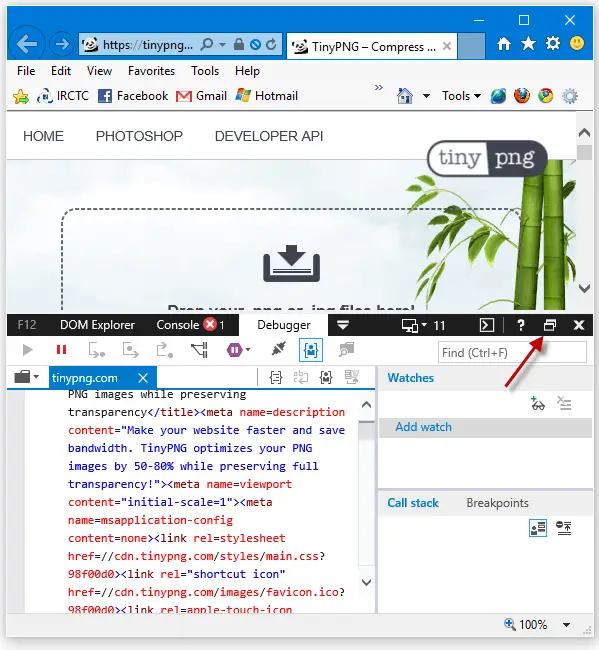Image resolution: width=599 pixels, height=650 pixels.
Task: Open Favorites star icon in title bar
Action: click(528, 43)
